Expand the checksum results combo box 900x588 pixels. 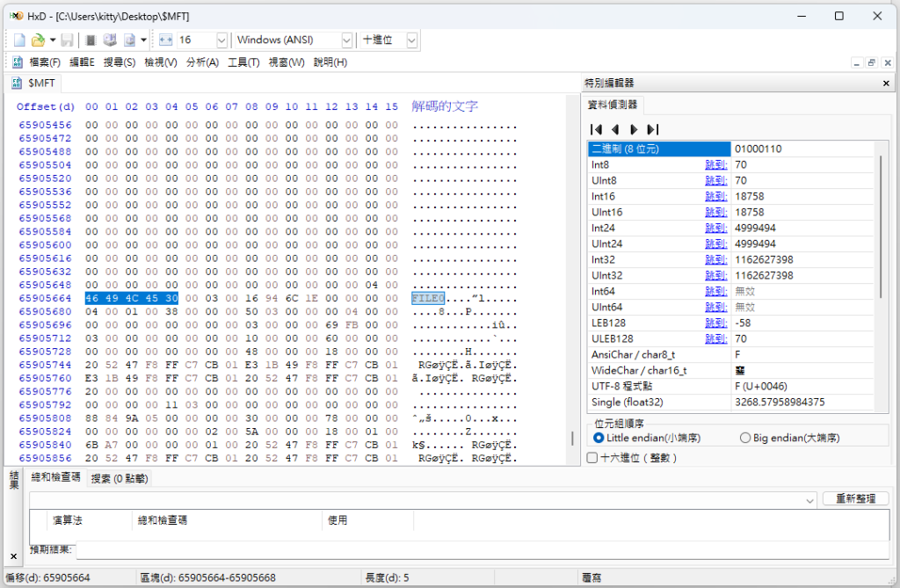pos(809,501)
